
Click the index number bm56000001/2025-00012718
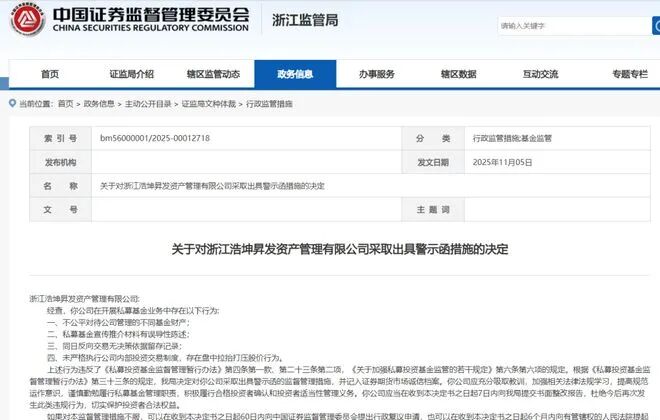(154, 138)
